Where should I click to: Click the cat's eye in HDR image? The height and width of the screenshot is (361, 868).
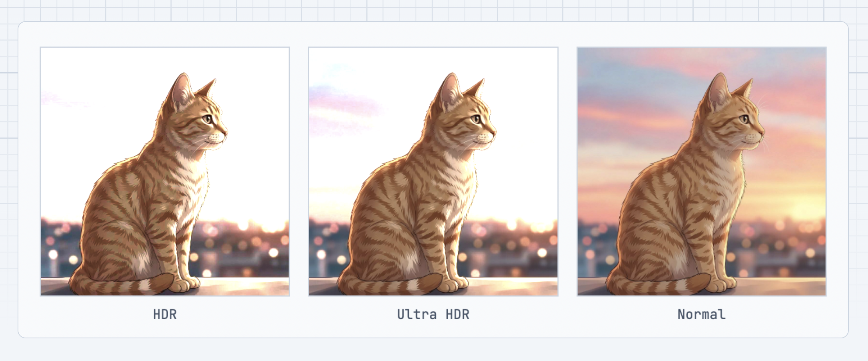[208, 119]
